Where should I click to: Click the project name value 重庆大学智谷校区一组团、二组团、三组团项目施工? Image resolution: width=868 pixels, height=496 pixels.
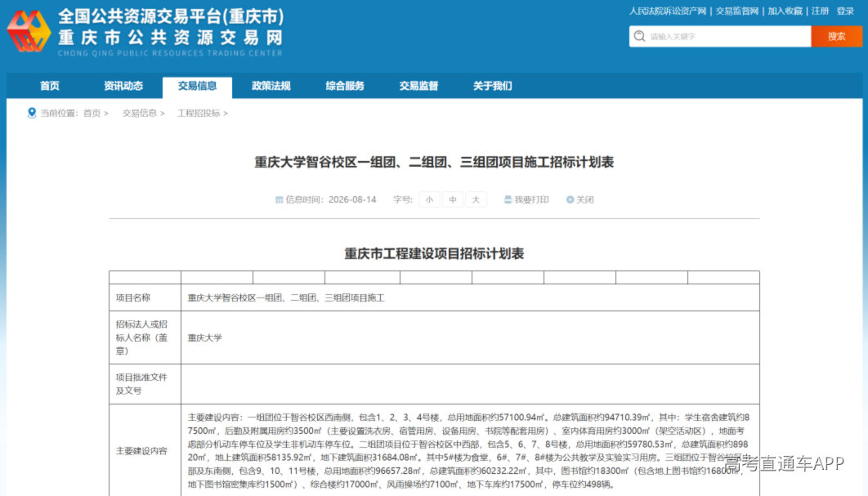[286, 297]
